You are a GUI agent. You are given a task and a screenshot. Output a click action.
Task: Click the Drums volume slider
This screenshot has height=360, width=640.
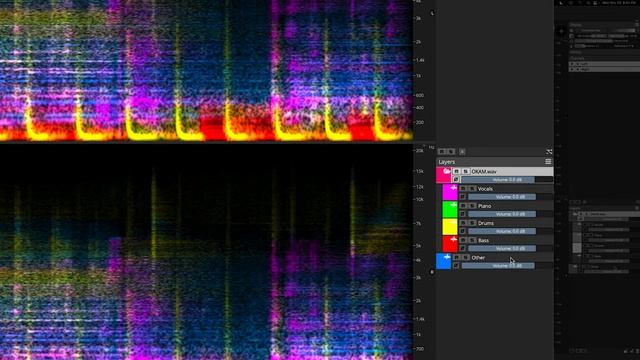click(510, 231)
